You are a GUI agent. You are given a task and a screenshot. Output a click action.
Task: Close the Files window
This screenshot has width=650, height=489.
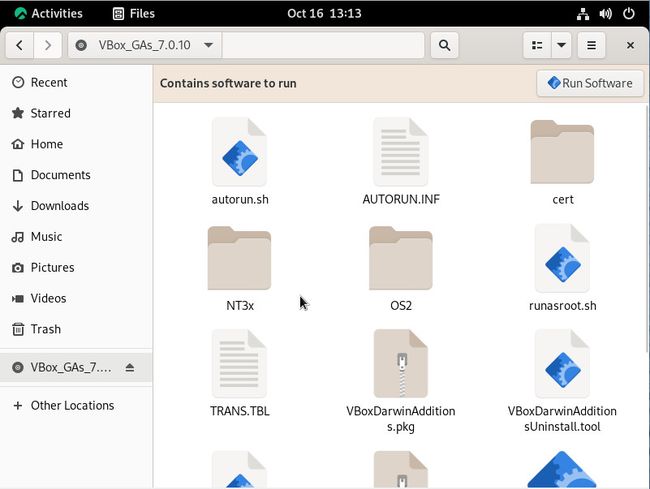point(631,45)
